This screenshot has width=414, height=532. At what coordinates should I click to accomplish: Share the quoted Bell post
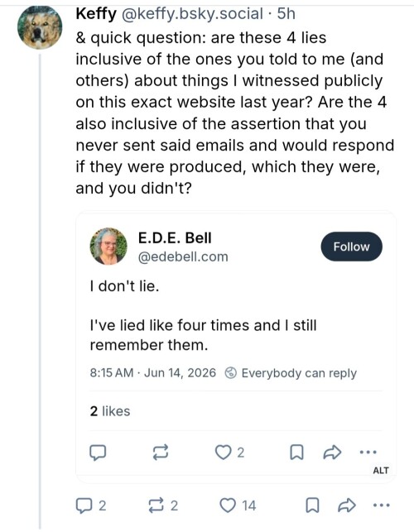332,453
